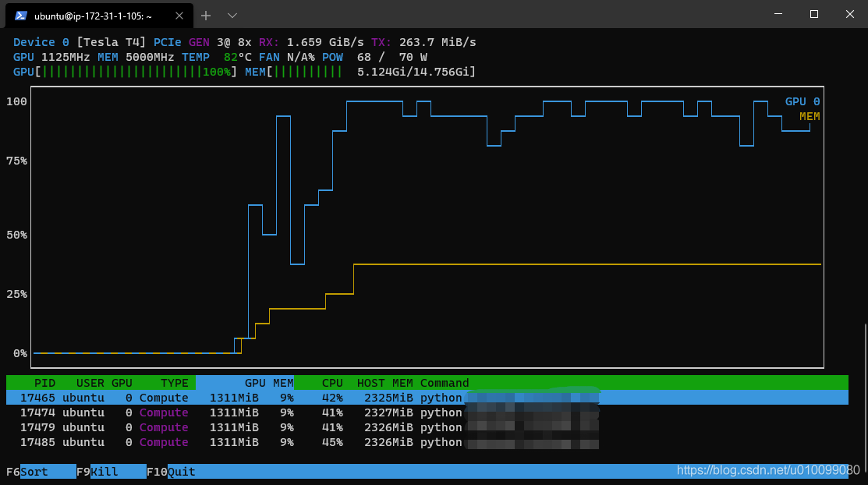The height and width of the screenshot is (485, 868).
Task: Select process row with PID 17465
Action: pos(427,398)
